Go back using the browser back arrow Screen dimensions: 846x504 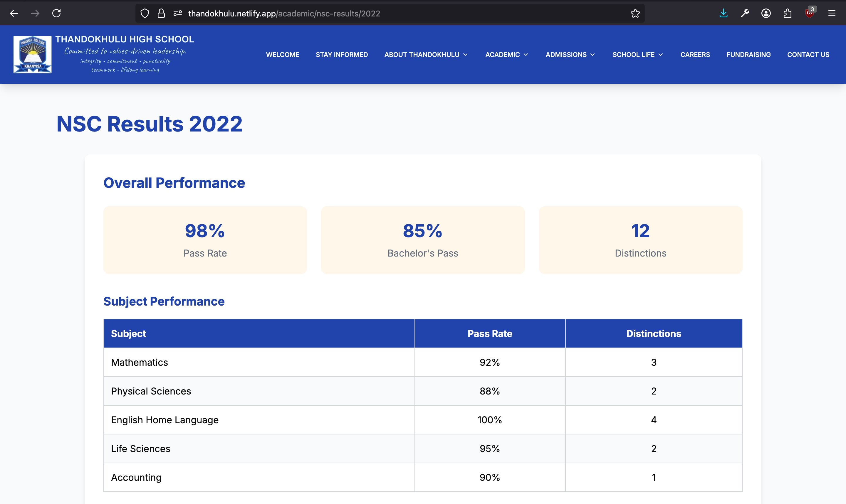click(14, 13)
